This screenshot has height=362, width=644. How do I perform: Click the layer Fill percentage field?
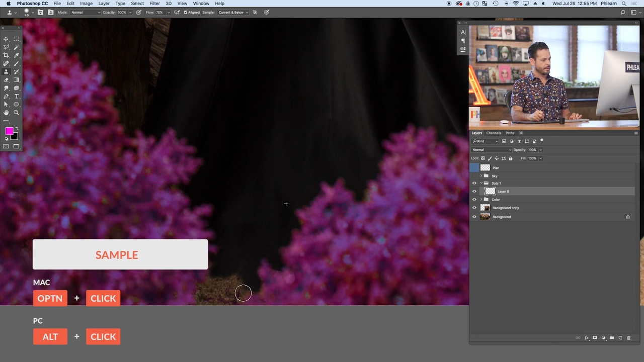point(533,158)
